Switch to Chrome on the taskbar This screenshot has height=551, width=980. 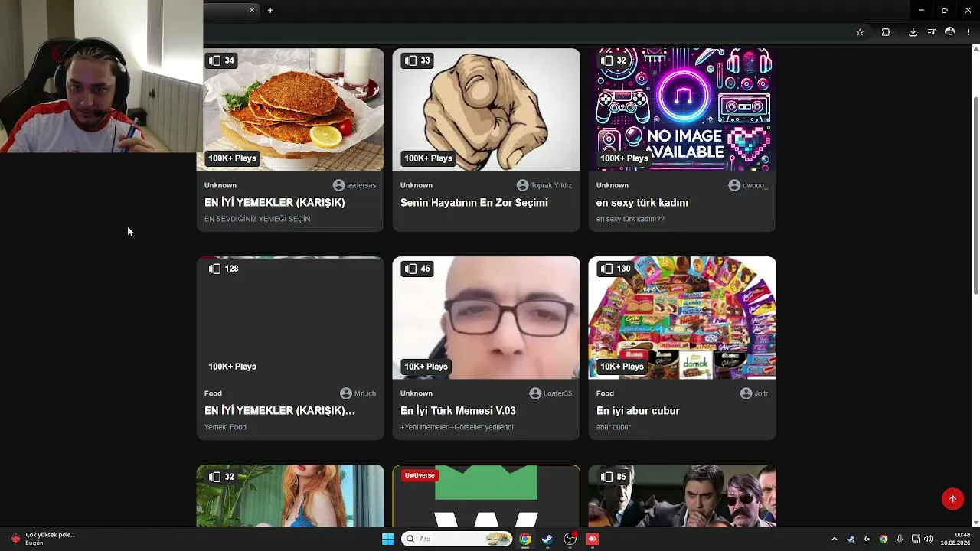click(525, 539)
